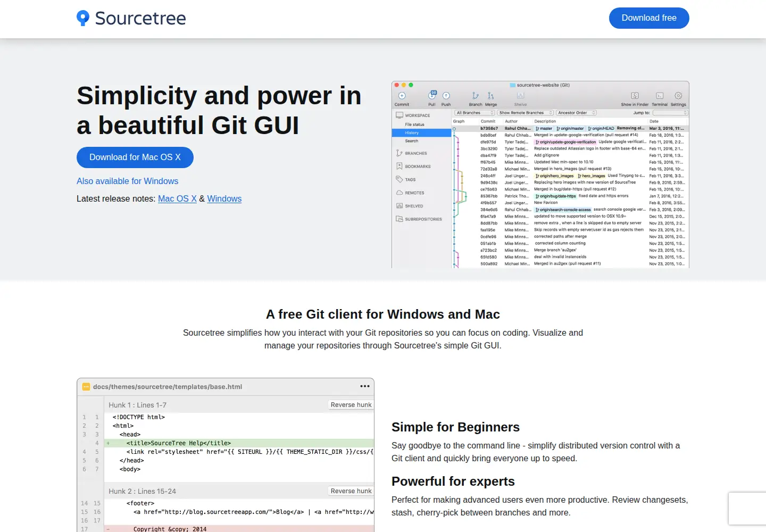
Task: Click the Pull icon with badge
Action: [432, 96]
